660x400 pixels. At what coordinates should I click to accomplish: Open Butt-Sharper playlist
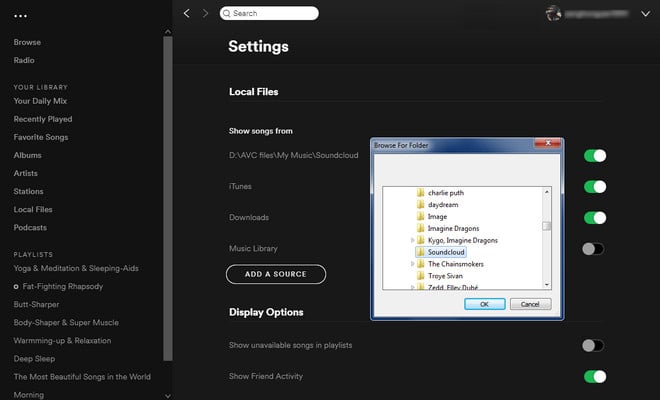[36, 304]
